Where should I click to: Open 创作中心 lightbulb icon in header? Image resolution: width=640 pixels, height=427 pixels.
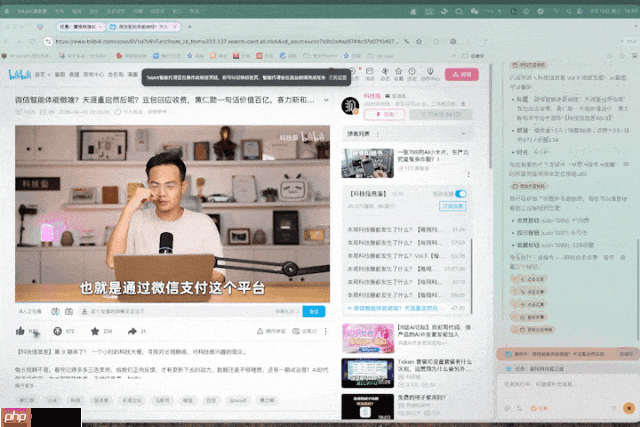pyautogui.click(x=430, y=74)
